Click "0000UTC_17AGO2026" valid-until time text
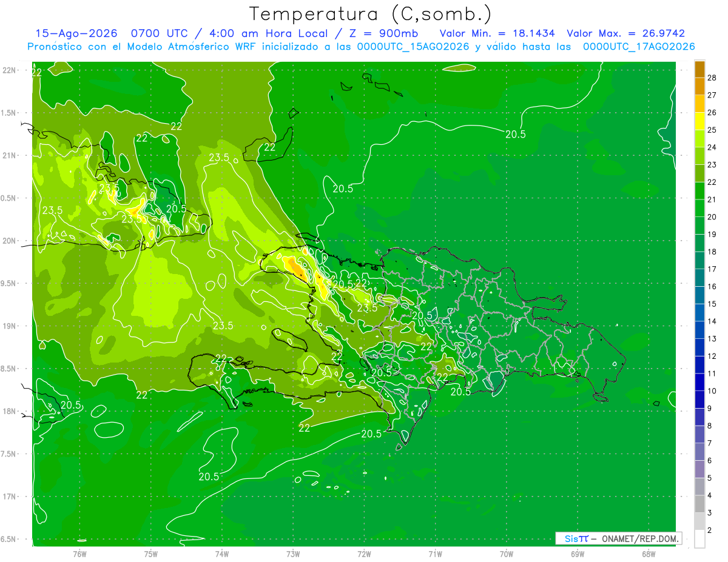This screenshot has height=562, width=728. [x=639, y=47]
